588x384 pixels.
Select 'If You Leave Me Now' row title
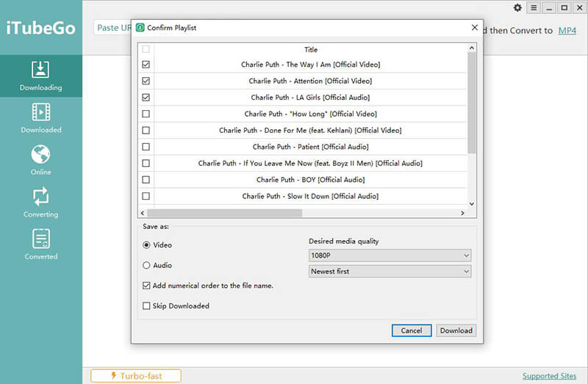coord(310,163)
